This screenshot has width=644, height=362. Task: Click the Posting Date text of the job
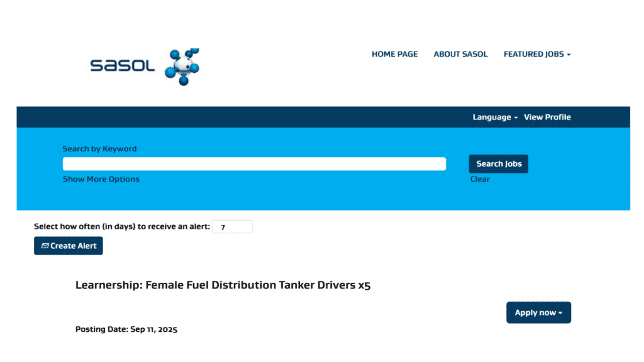coord(126,329)
